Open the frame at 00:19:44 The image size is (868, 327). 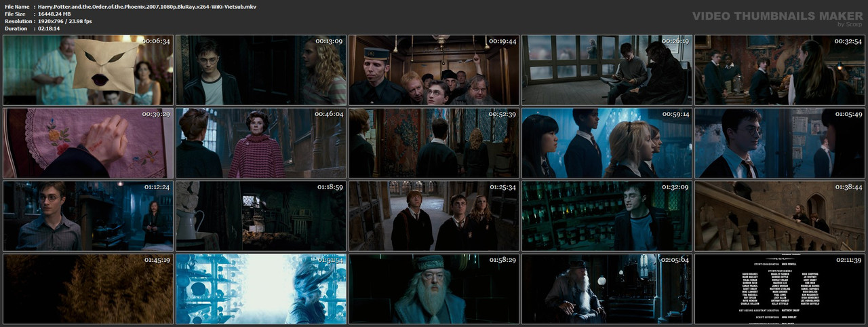434,70
